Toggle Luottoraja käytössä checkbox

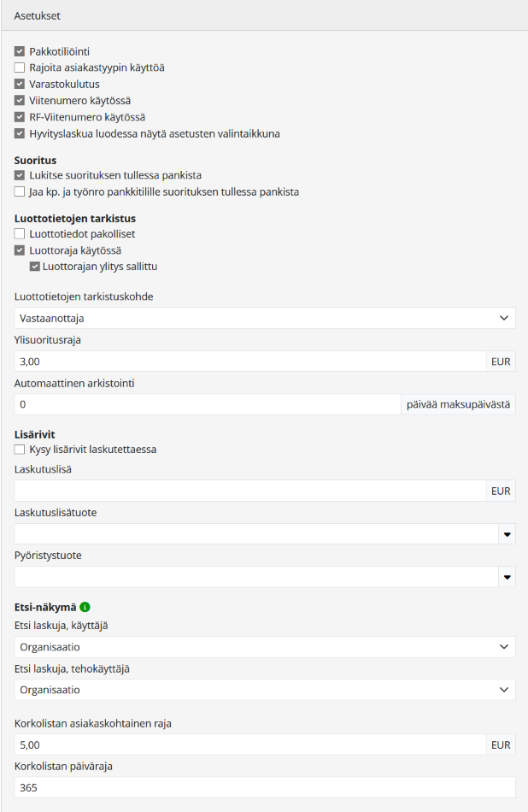pyautogui.click(x=20, y=250)
